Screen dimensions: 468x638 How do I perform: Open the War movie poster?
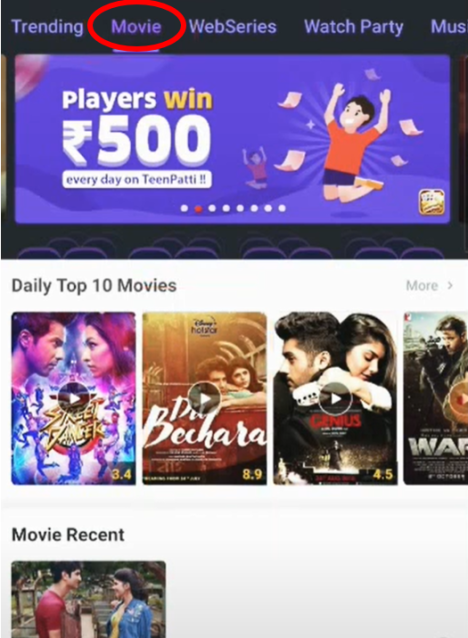(435, 398)
